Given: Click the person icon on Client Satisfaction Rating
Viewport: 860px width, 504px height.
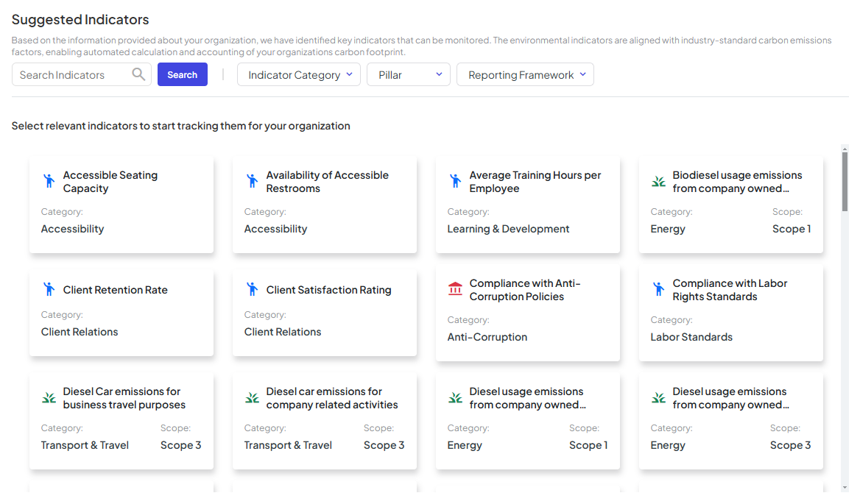Looking at the screenshot, I should click(253, 289).
